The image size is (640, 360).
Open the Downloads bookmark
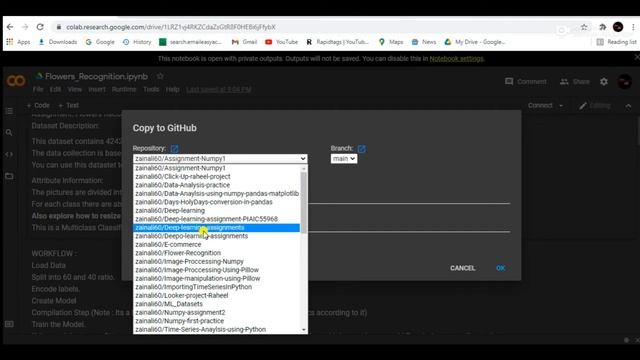coord(58,42)
